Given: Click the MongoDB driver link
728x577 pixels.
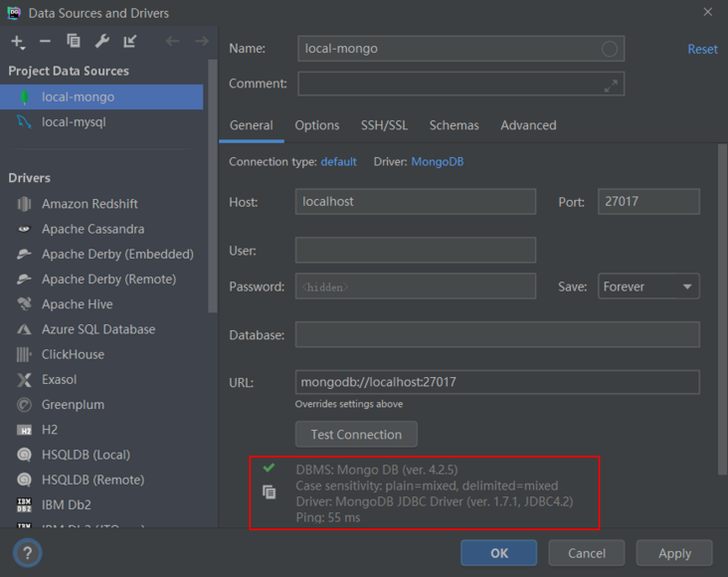Looking at the screenshot, I should pos(438,161).
